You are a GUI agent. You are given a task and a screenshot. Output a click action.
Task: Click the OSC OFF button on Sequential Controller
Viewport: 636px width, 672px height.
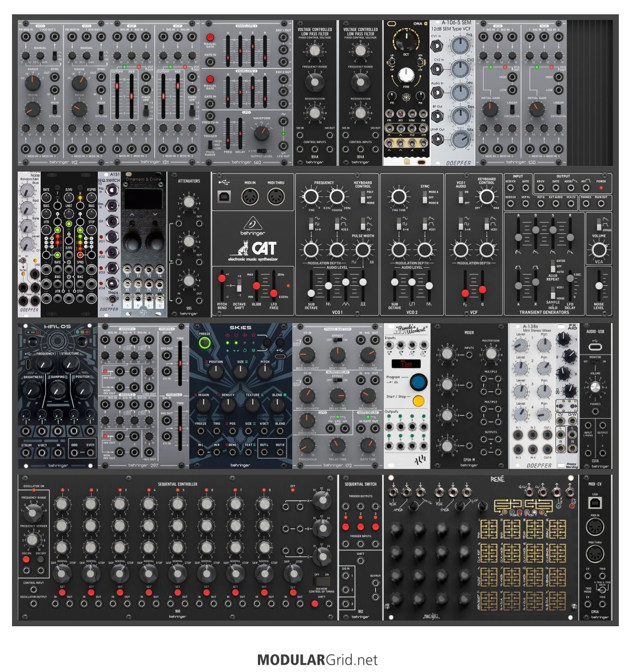tap(41, 559)
